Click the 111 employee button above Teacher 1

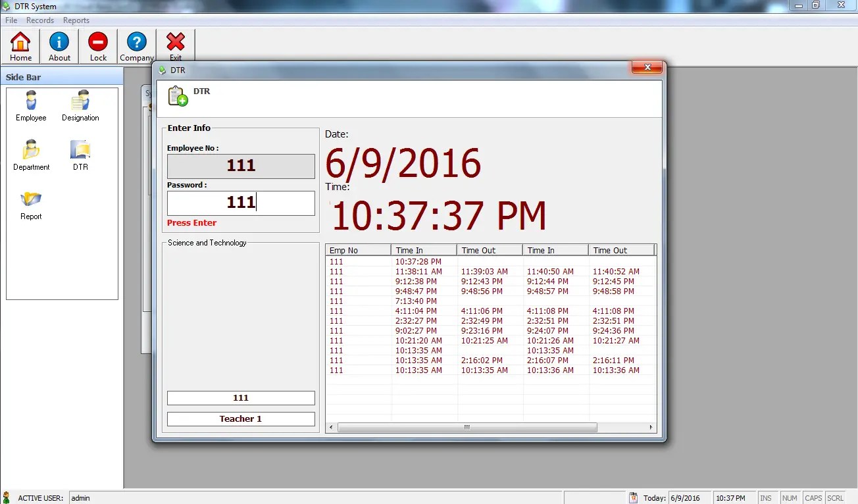[x=240, y=397]
